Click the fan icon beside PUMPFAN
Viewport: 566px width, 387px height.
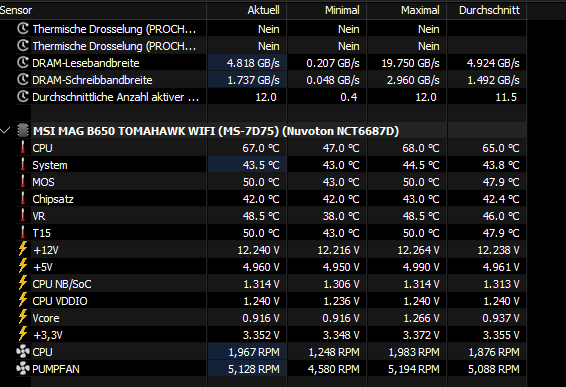tap(23, 368)
